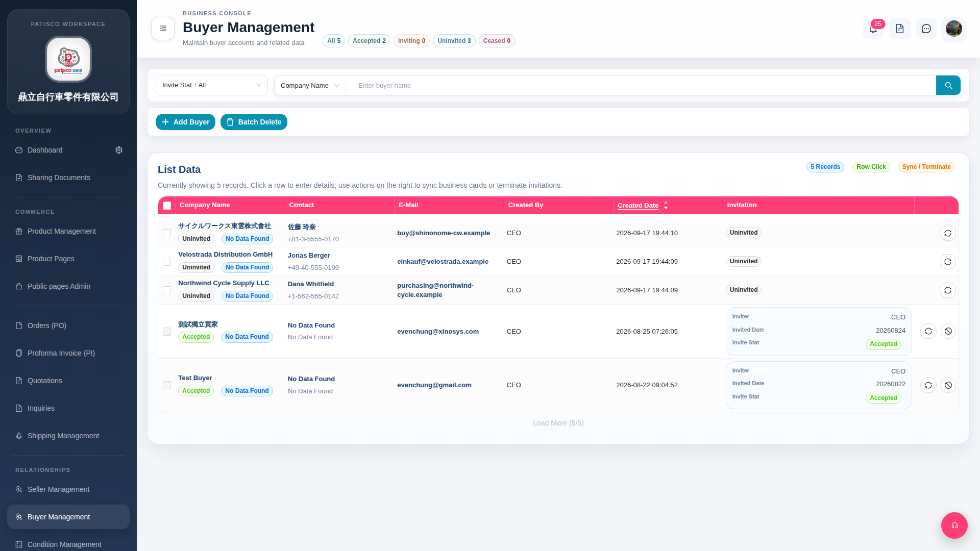Tick the select-all checkbox in table header
980x551 pixels.
pyautogui.click(x=167, y=206)
